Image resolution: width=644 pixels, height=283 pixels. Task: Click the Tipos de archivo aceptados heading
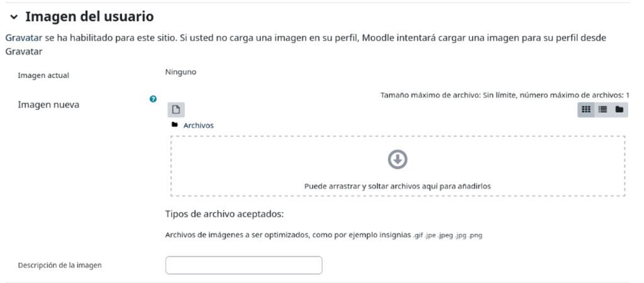click(225, 214)
